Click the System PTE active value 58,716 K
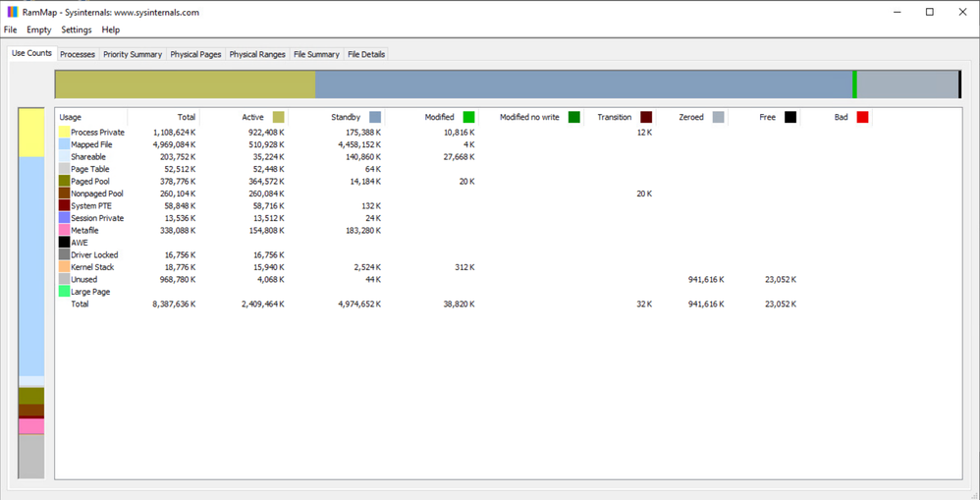 point(267,205)
